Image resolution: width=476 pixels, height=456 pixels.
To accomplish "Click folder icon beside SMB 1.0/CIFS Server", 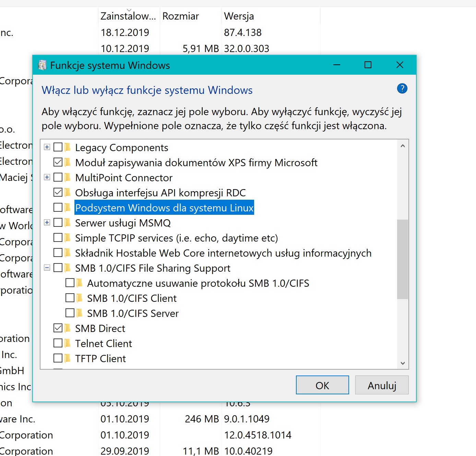I will (x=80, y=313).
